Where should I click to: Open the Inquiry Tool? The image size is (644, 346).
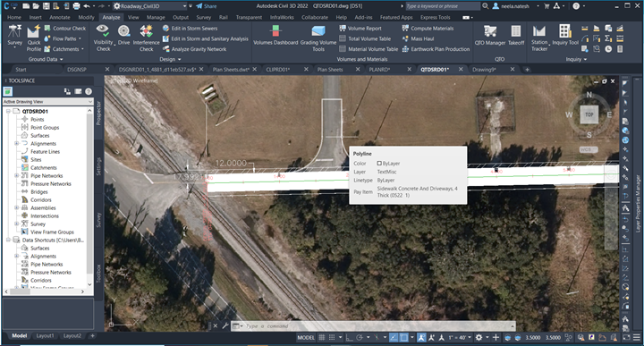(x=565, y=35)
